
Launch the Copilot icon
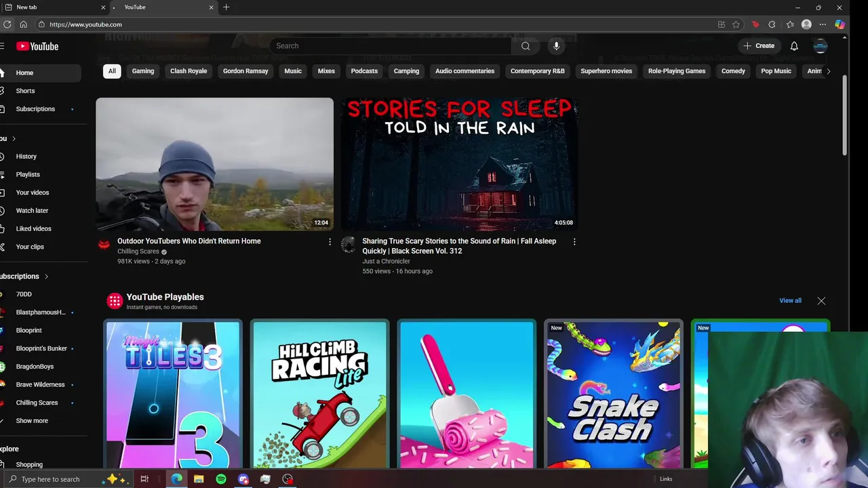[x=840, y=24]
